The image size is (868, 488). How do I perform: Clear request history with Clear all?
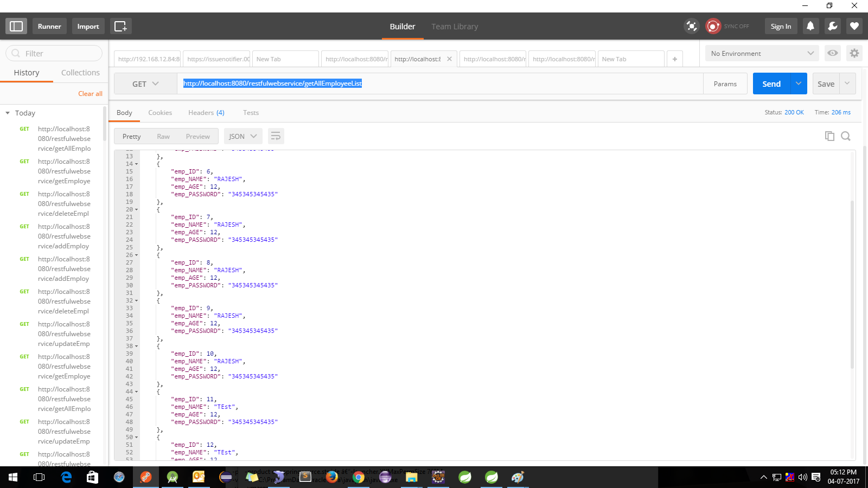click(90, 93)
